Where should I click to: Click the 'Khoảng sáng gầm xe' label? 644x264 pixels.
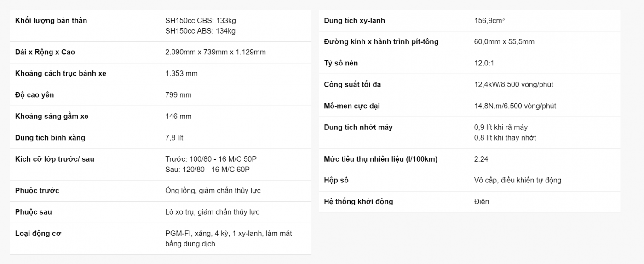tap(52, 117)
